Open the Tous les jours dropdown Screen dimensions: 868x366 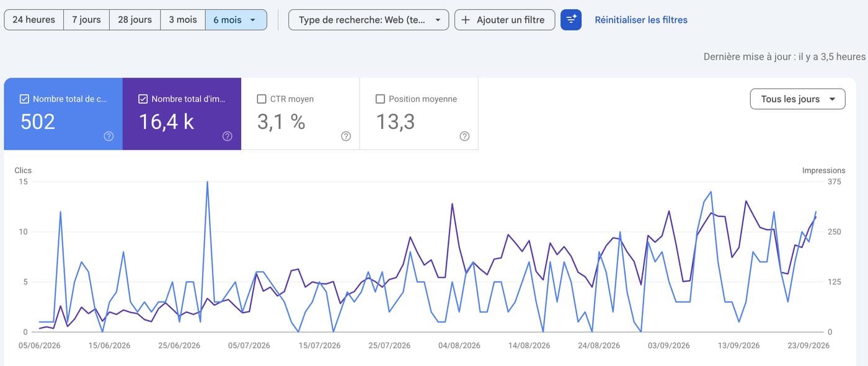[797, 99]
